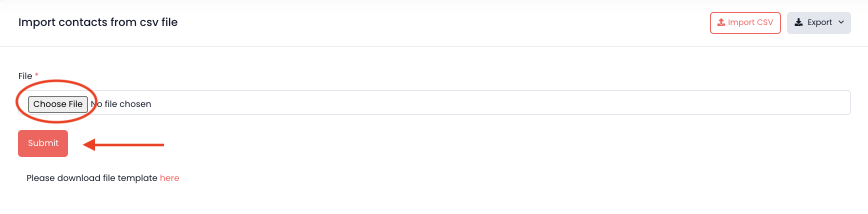Click the download icon beside Export
The width and height of the screenshot is (868, 214).
[x=798, y=22]
